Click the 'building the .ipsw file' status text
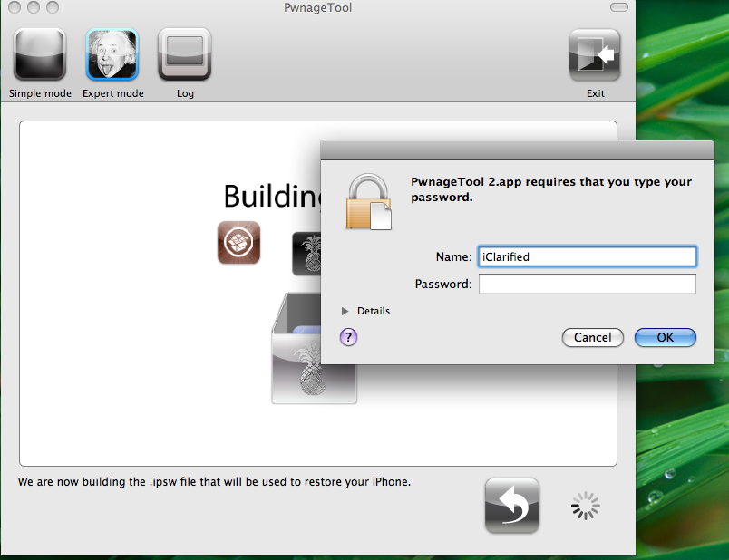 (214, 482)
